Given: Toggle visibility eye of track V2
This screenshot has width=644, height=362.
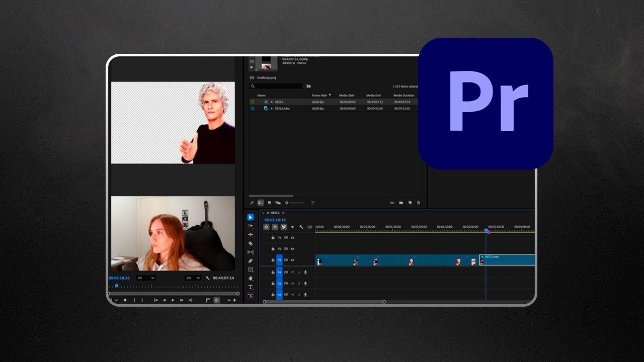Looking at the screenshot, I should (x=292, y=249).
